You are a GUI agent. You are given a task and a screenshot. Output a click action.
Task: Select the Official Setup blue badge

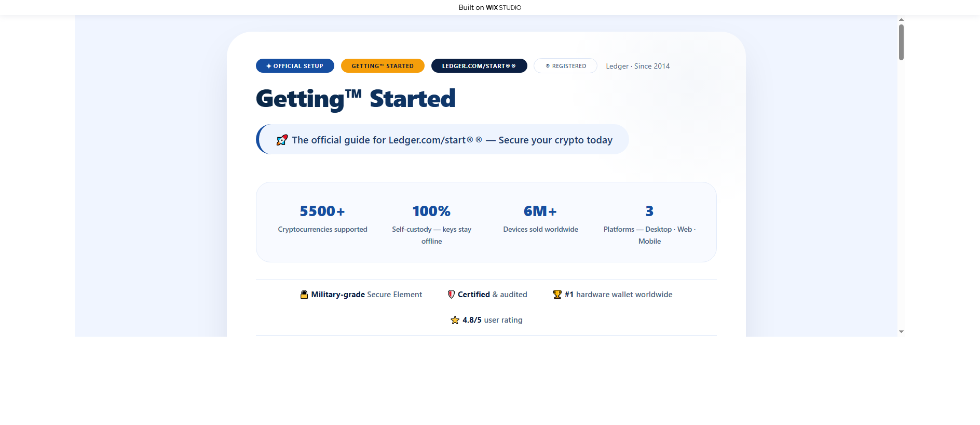click(x=295, y=66)
